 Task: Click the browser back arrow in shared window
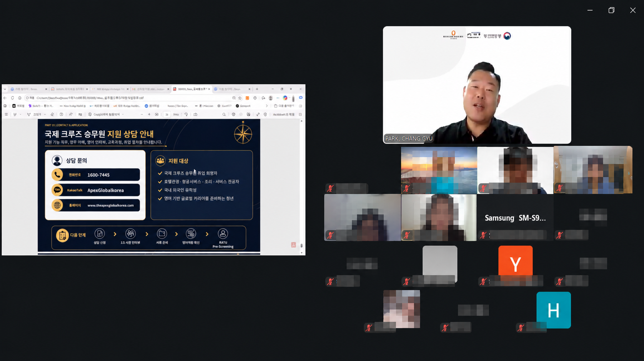tap(5, 98)
